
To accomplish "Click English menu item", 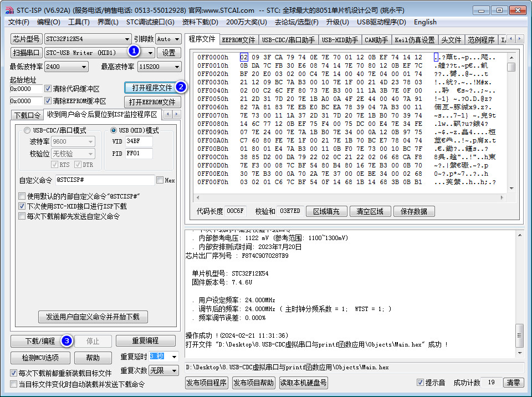I will click(425, 22).
